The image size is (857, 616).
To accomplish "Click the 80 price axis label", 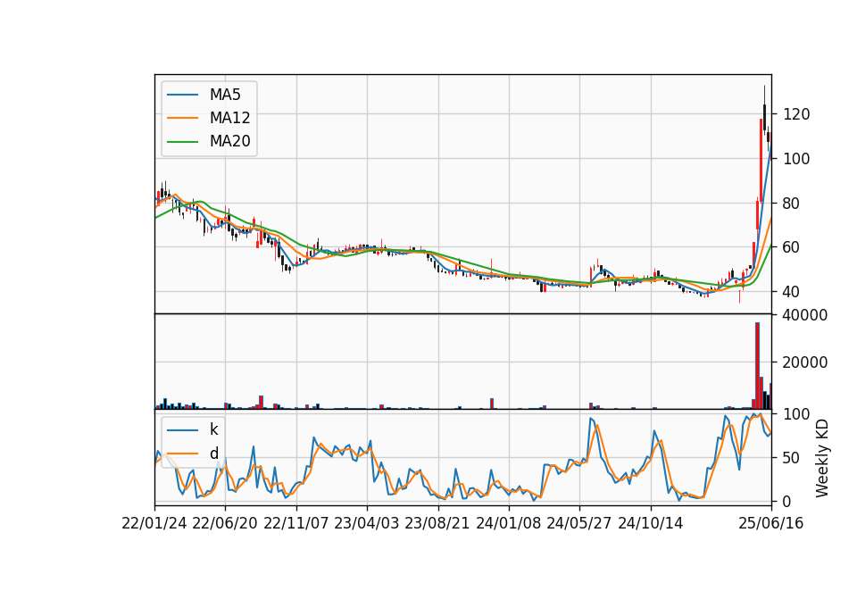I will click(x=792, y=204).
